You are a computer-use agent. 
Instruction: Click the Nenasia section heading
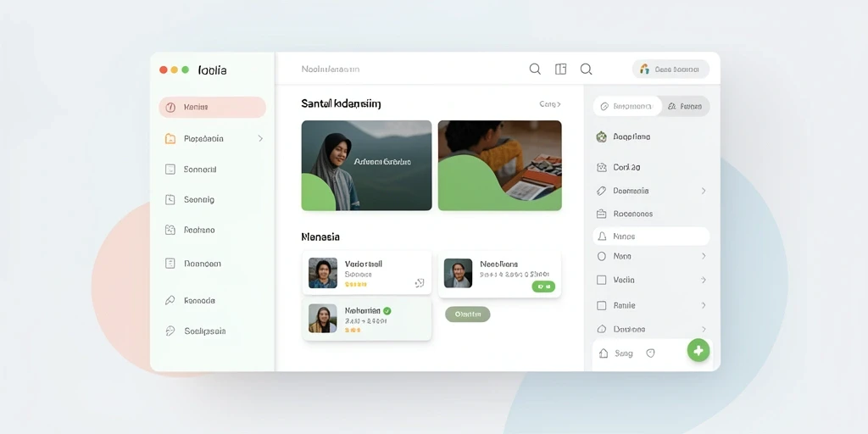[x=320, y=237]
